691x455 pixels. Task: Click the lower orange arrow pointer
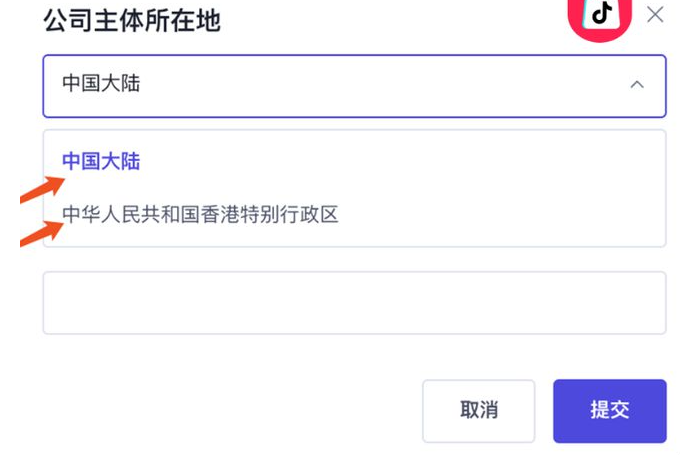(x=43, y=232)
